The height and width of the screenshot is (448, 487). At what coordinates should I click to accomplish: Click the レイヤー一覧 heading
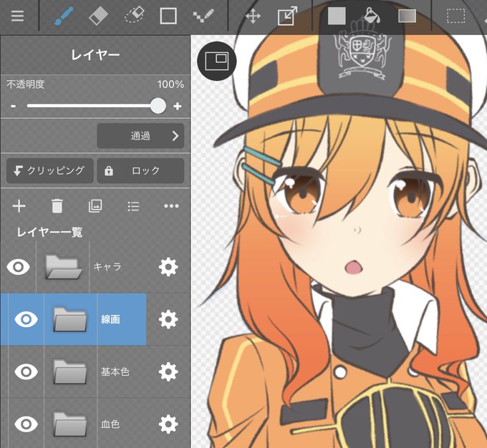49,232
